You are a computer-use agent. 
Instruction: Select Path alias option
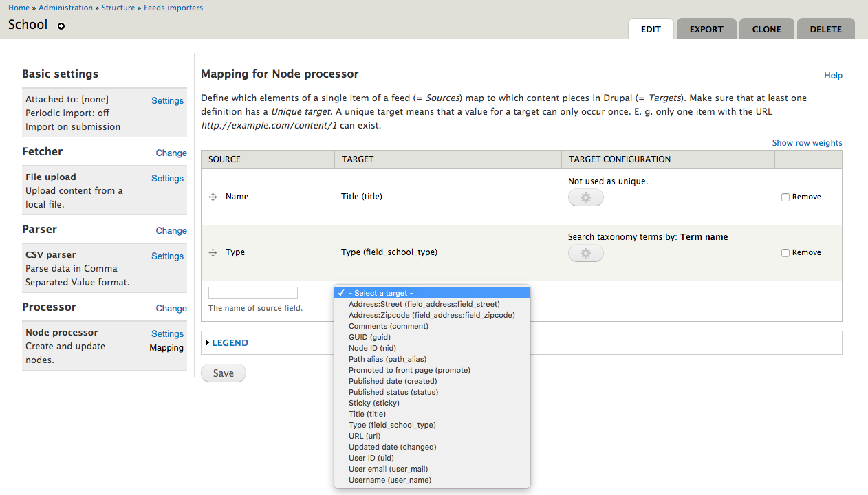pos(432,359)
